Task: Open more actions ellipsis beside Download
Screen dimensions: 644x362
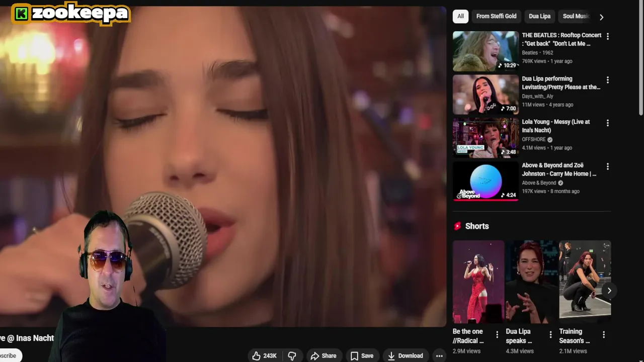Action: click(x=439, y=355)
